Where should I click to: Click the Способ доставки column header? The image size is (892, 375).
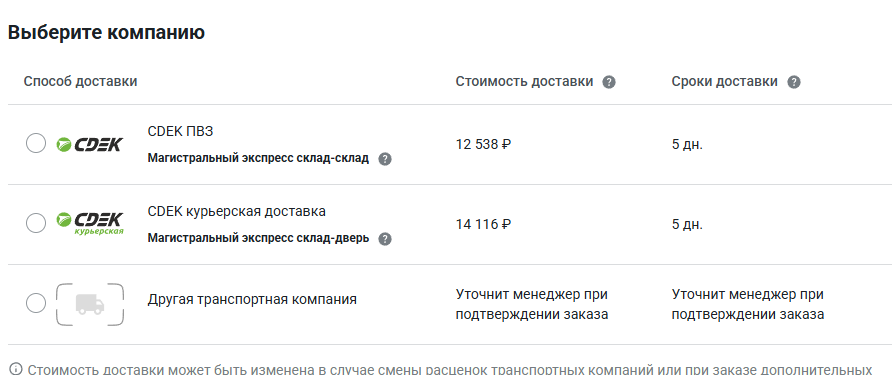point(80,81)
